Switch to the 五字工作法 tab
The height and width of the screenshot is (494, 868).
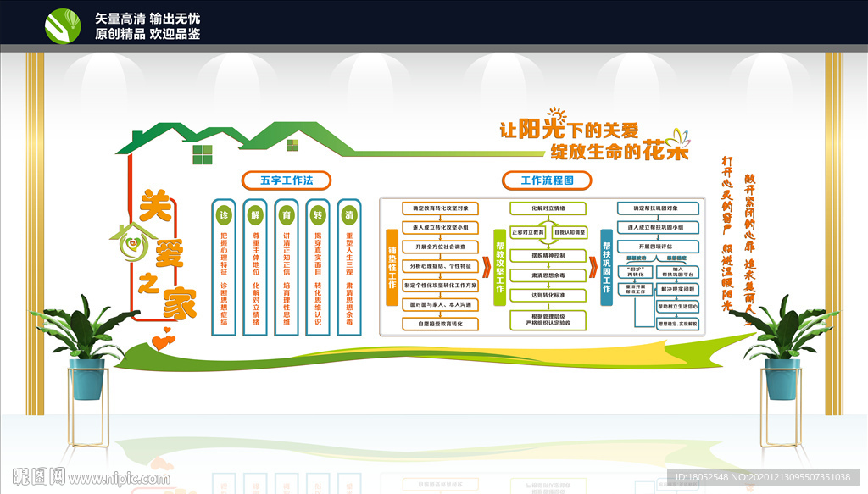(x=287, y=180)
